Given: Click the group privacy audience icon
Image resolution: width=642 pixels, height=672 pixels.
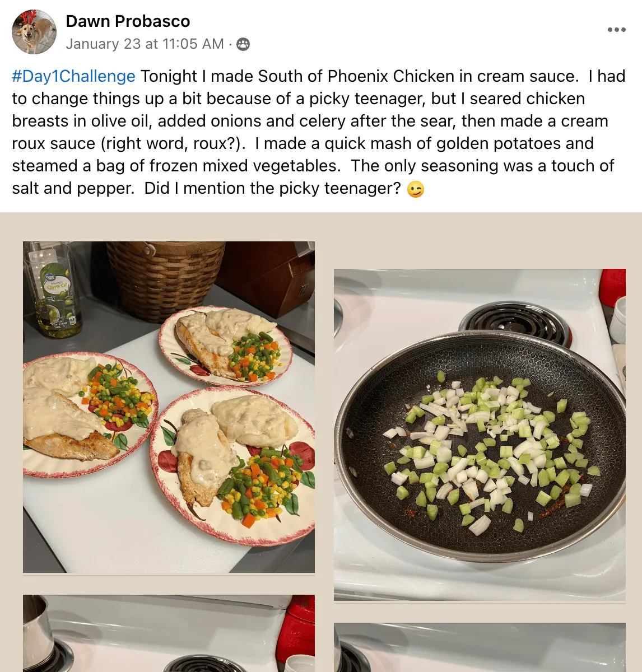Looking at the screenshot, I should [243, 44].
